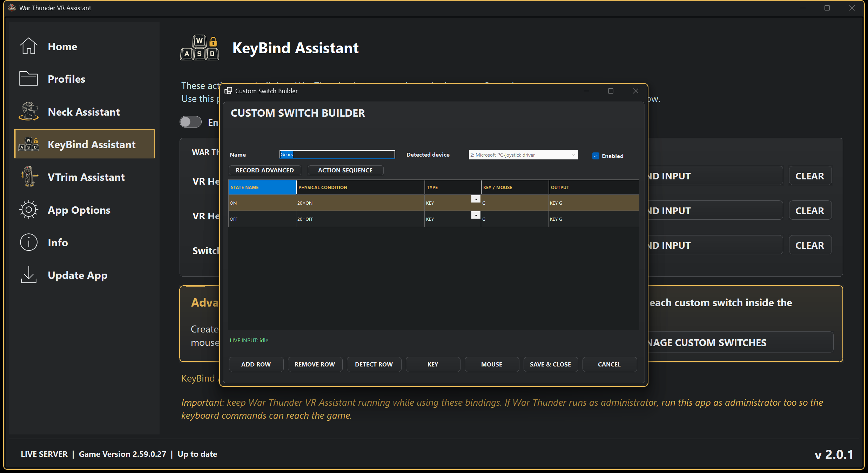Click the Update App sidebar label
This screenshot has height=473, width=868.
[78, 275]
